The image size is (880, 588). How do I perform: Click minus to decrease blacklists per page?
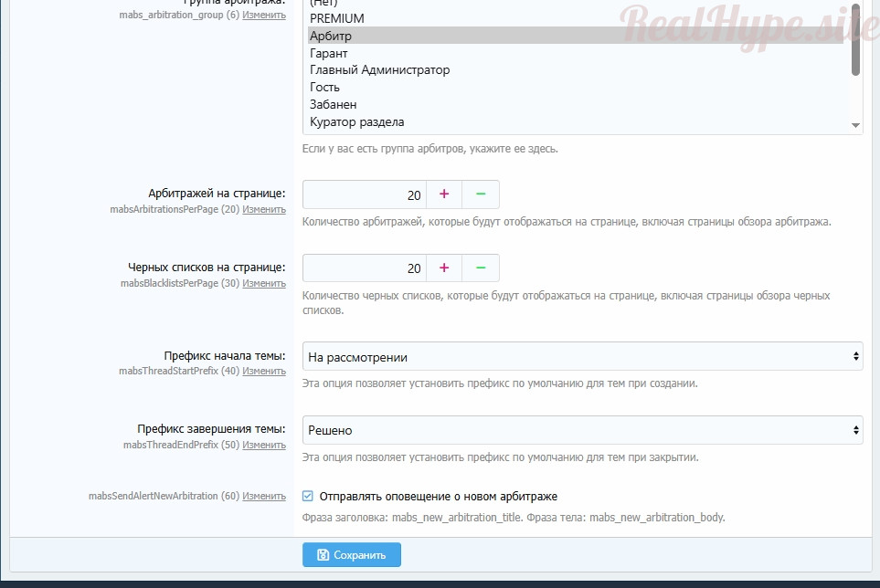tap(481, 268)
